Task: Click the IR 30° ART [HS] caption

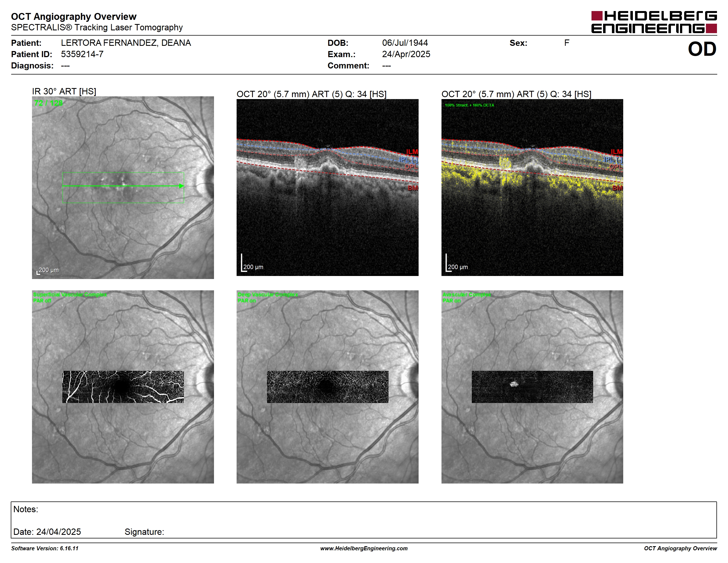Action: point(64,91)
